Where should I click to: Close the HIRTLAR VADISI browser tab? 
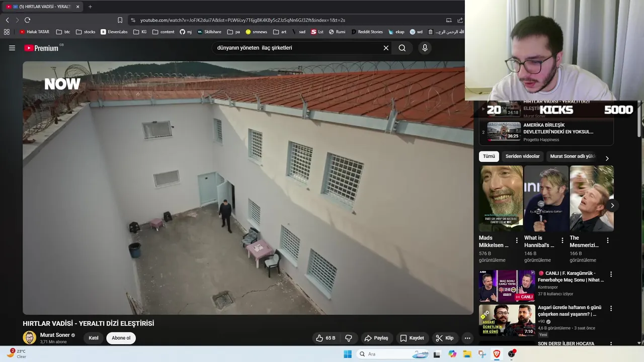pos(77,7)
